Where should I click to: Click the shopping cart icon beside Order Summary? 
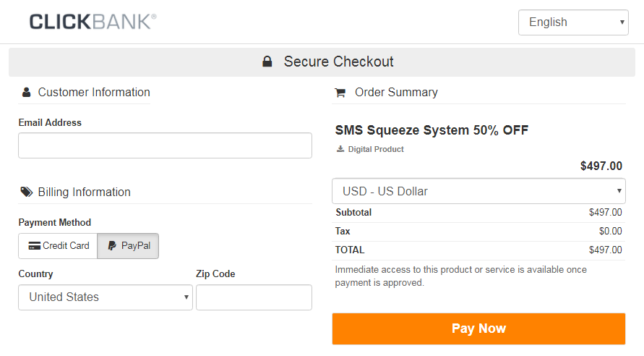tap(340, 93)
